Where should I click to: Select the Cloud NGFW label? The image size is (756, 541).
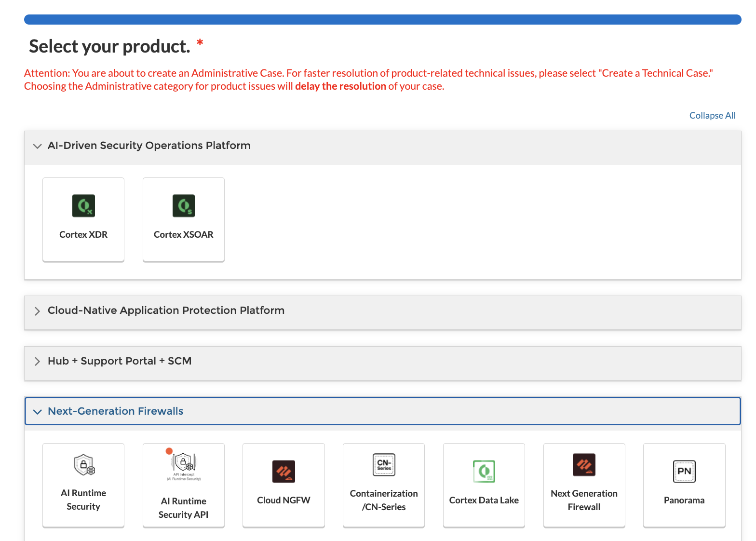(283, 500)
